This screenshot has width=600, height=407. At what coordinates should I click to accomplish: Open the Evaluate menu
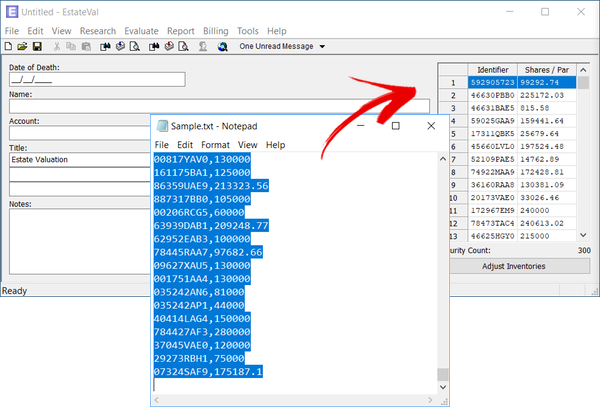[141, 31]
